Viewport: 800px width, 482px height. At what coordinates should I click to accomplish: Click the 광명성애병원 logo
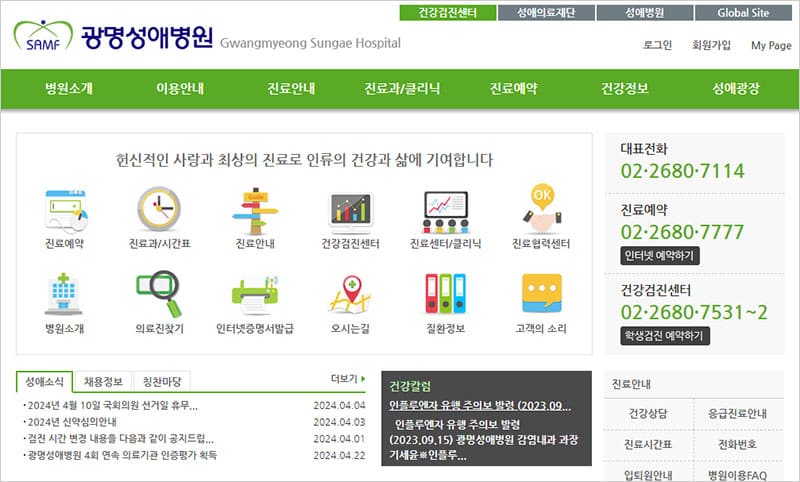[x=113, y=39]
